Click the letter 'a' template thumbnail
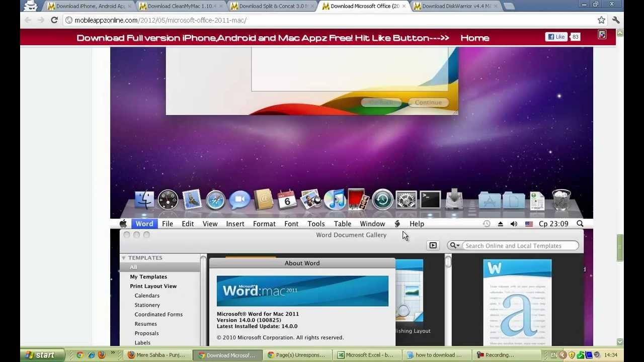Image resolution: width=644 pixels, height=362 pixels. coord(517,302)
